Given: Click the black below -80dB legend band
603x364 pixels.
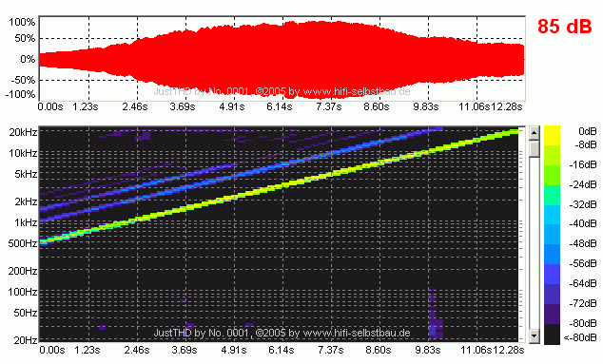Looking at the screenshot, I should [552, 335].
